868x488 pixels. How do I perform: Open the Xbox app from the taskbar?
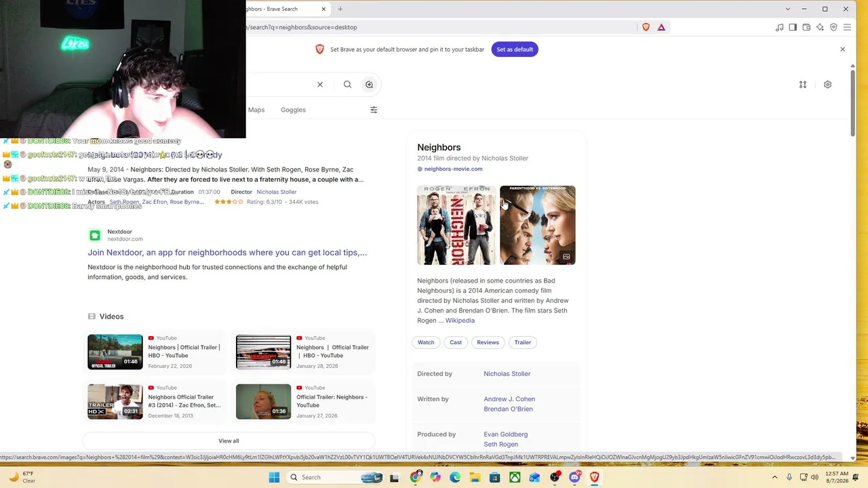click(515, 477)
